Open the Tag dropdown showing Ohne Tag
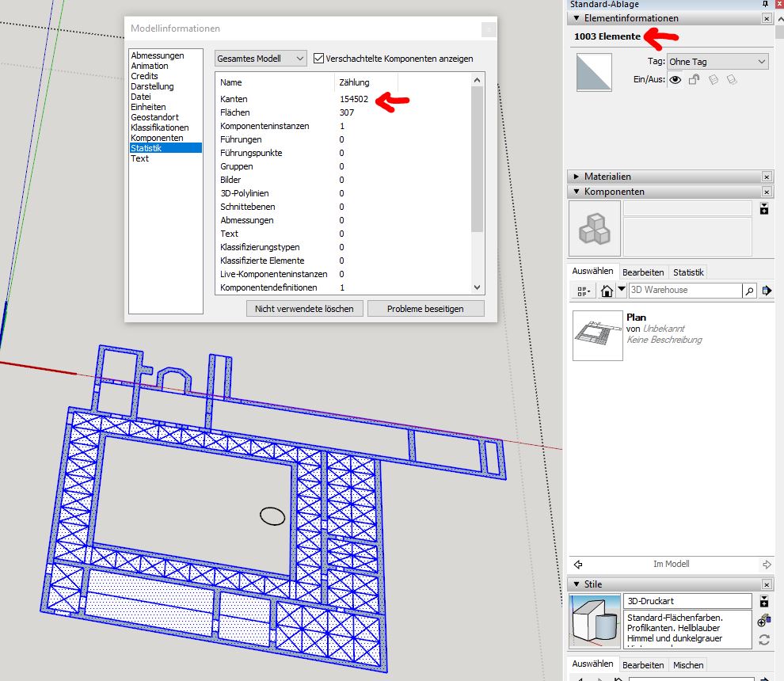 click(x=717, y=62)
